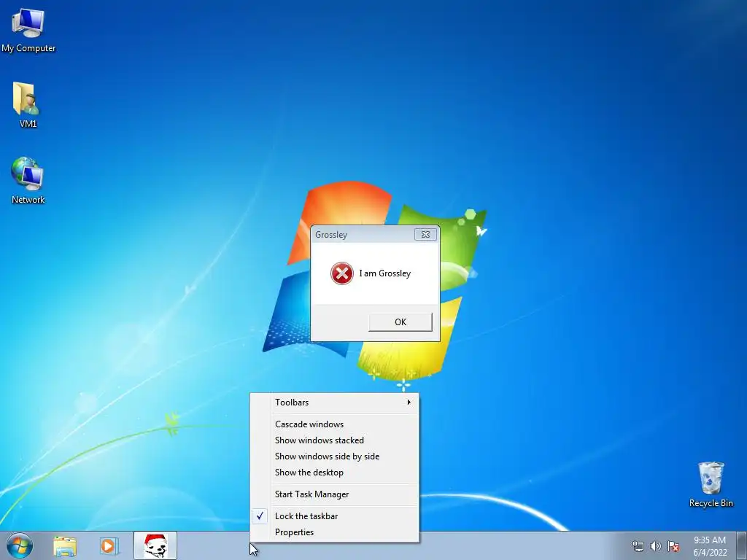This screenshot has width=747, height=560.
Task: Select the Recycle Bin icon
Action: click(x=711, y=484)
